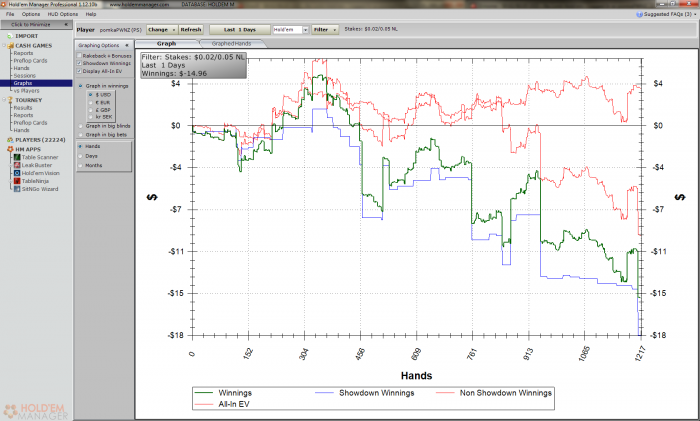Click the Hold'em Manager title bar icon
Image resolution: width=700 pixels, height=421 pixels.
coord(4,4)
